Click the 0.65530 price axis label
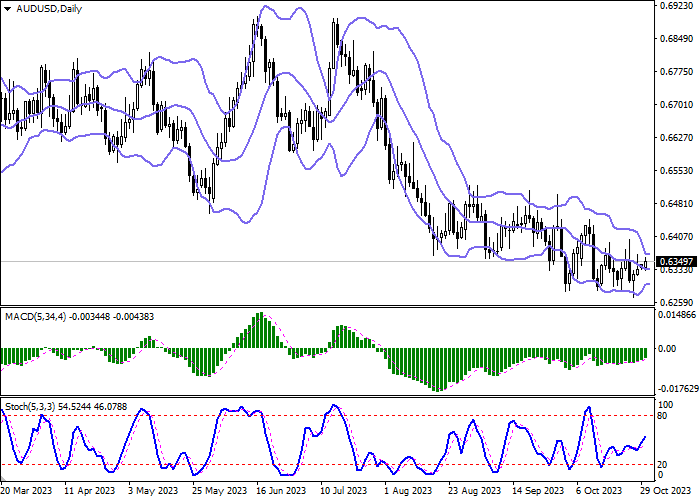Viewport: 700px width, 500px height. [677, 171]
